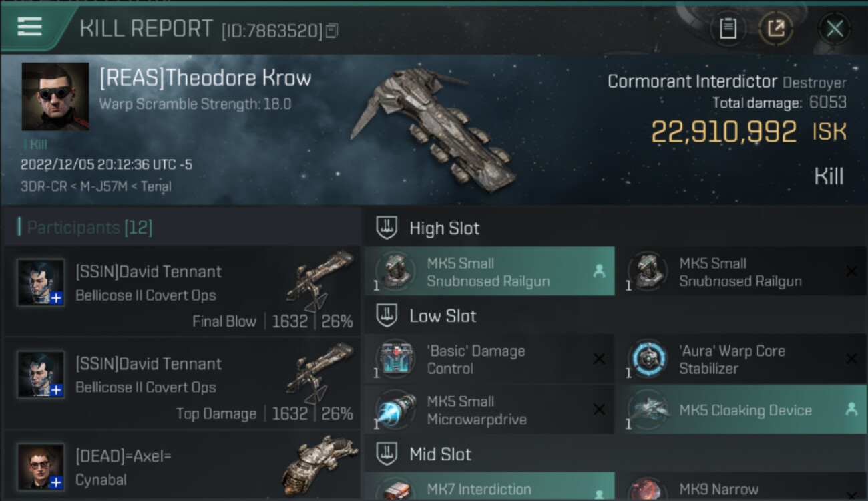Select Theodore Krow's portrait
The image size is (868, 501).
(55, 96)
